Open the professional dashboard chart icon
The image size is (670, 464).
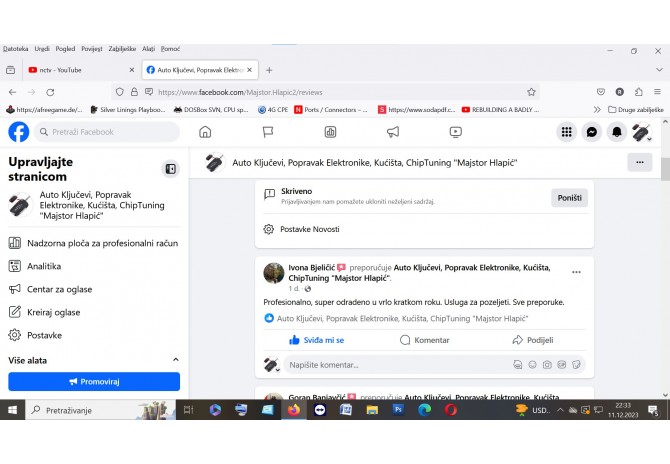coord(330,132)
